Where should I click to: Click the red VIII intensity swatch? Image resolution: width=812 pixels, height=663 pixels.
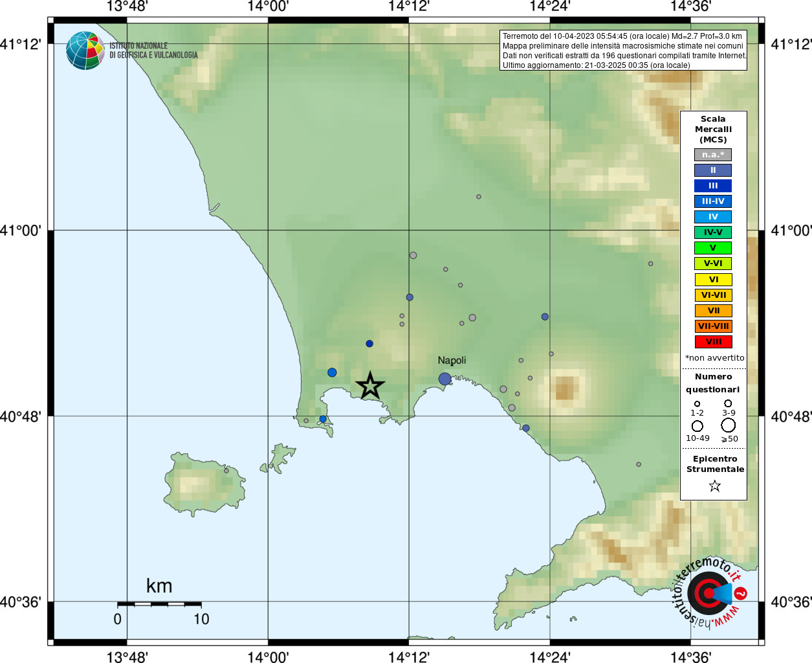(x=714, y=342)
